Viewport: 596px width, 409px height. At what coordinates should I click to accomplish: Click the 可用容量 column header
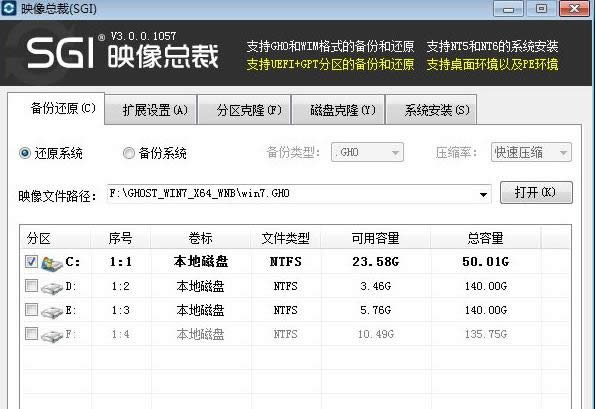pos(376,238)
